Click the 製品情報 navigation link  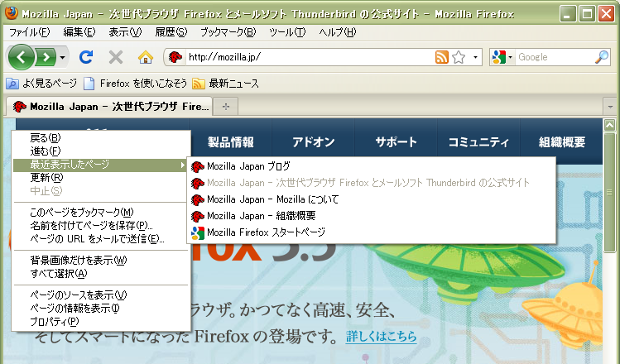coord(231,142)
